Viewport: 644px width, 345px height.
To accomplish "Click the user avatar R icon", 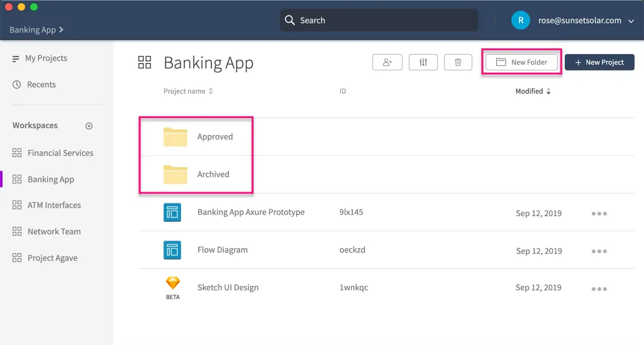I will coord(520,20).
